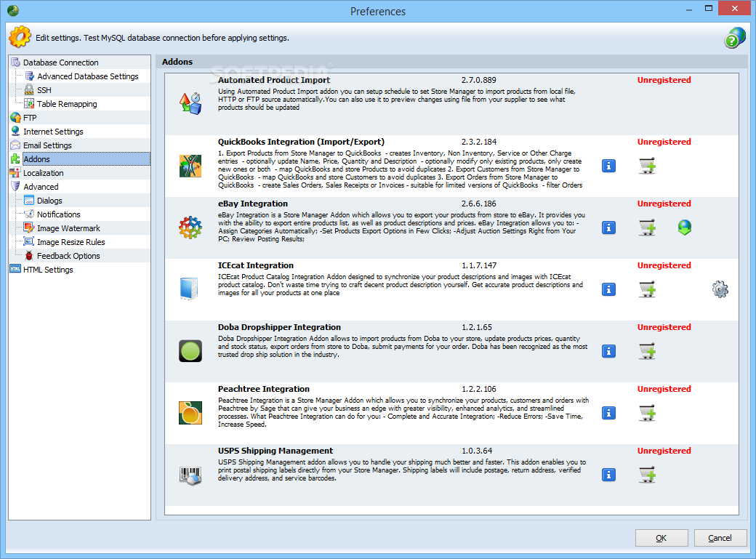Open ICEcat Integration gear settings icon
The width and height of the screenshot is (756, 559).
coord(720,289)
